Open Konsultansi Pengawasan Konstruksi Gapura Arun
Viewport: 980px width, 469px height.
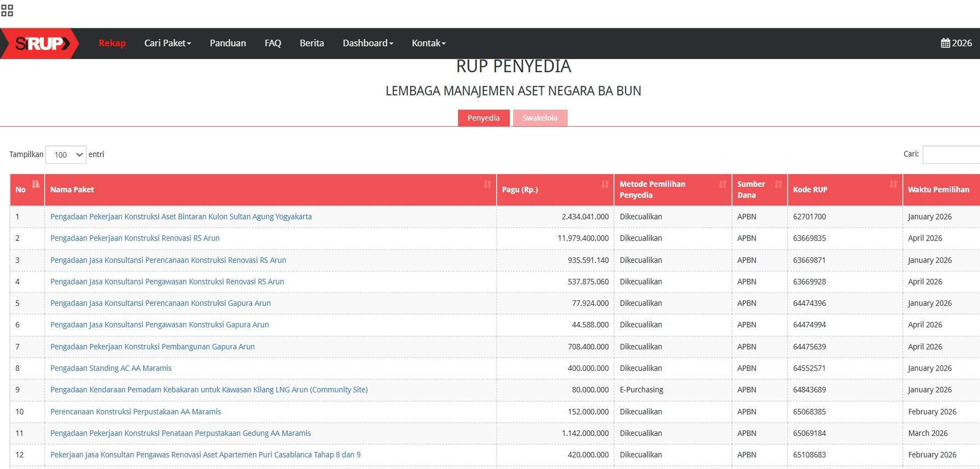[x=159, y=325]
